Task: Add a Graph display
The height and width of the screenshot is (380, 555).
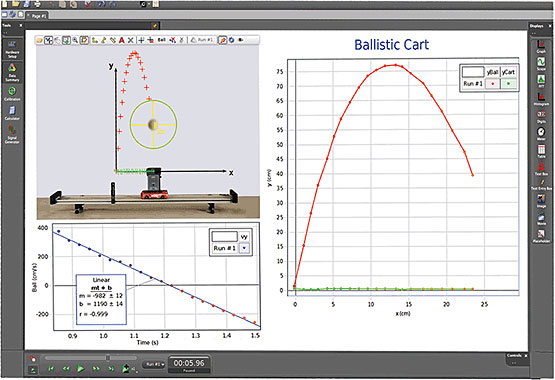Action: (541, 46)
